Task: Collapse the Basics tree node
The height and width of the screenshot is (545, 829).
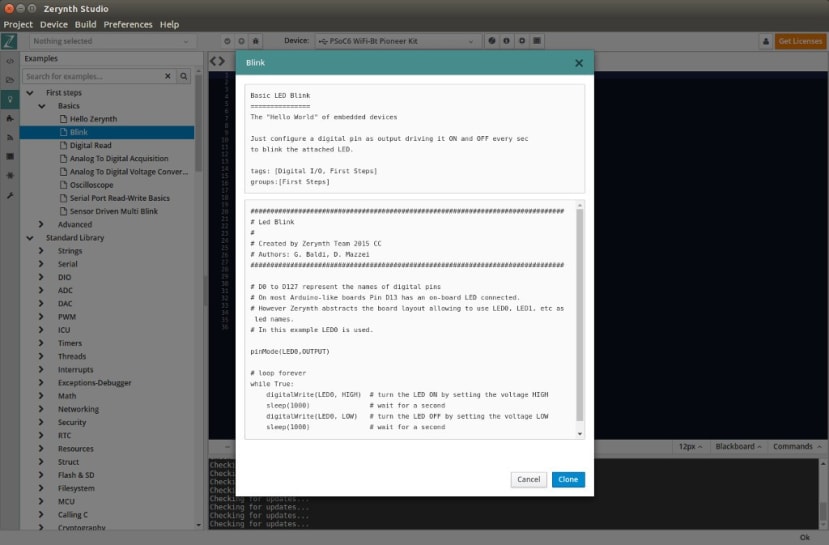Action: coord(42,106)
